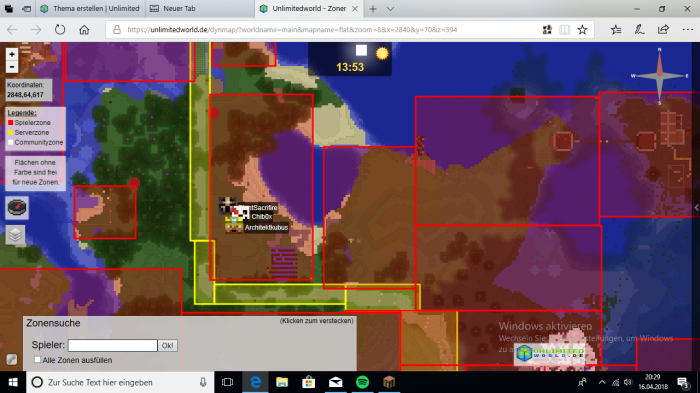Open the Windows Start menu
This screenshot has height=393, width=700.
pyautogui.click(x=13, y=382)
